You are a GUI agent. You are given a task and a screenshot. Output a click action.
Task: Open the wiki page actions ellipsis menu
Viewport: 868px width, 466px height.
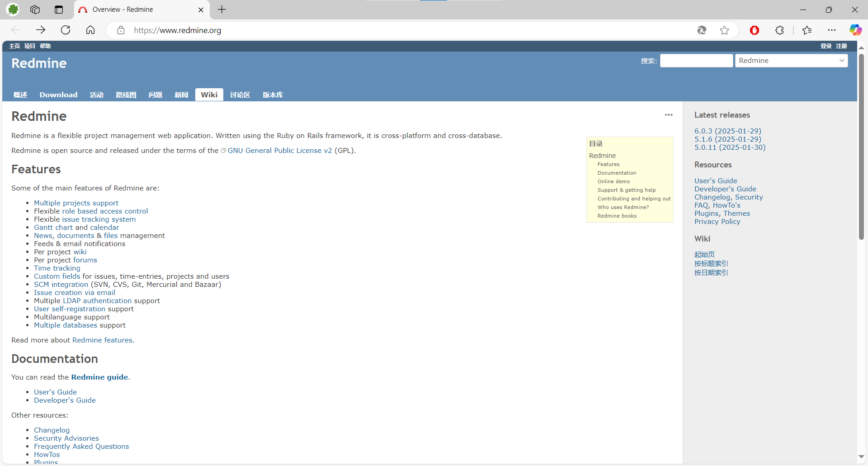pyautogui.click(x=669, y=115)
